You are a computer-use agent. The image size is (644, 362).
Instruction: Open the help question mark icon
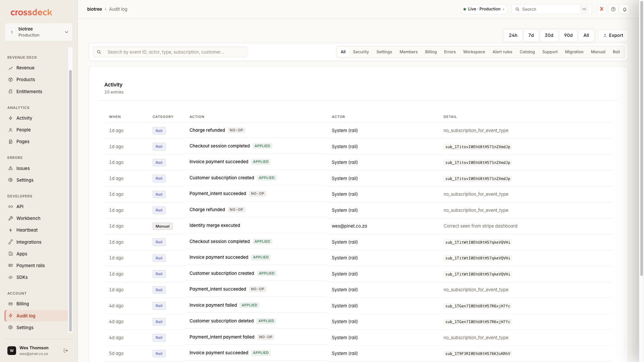[x=613, y=9]
